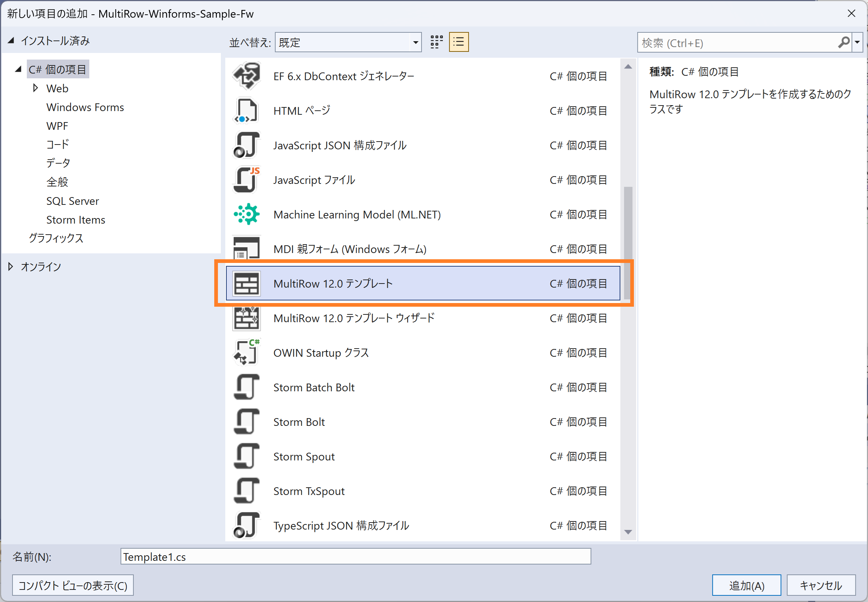Select the Storm Bolt template

click(423, 422)
